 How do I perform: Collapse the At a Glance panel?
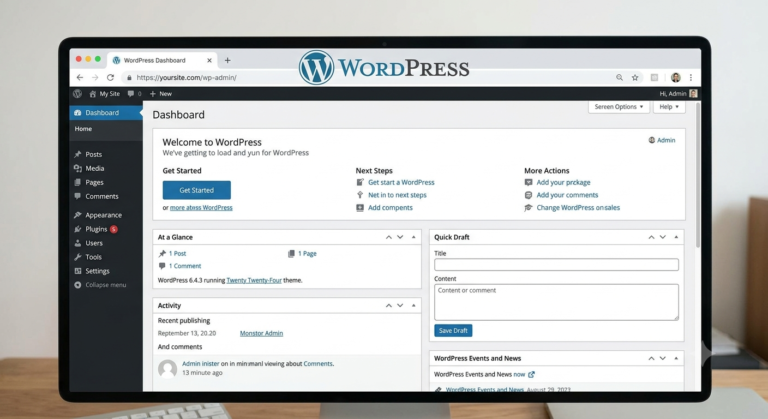413,237
